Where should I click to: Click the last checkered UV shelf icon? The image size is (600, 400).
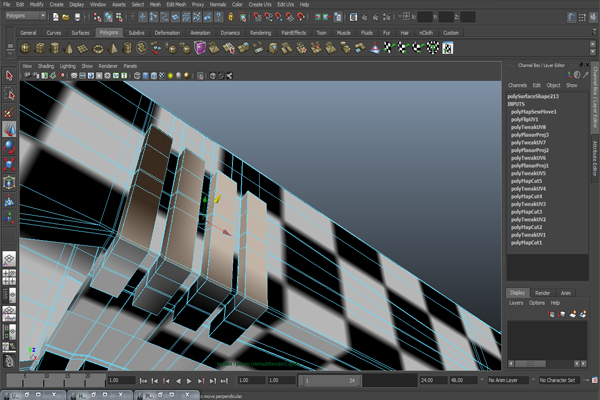[x=448, y=48]
